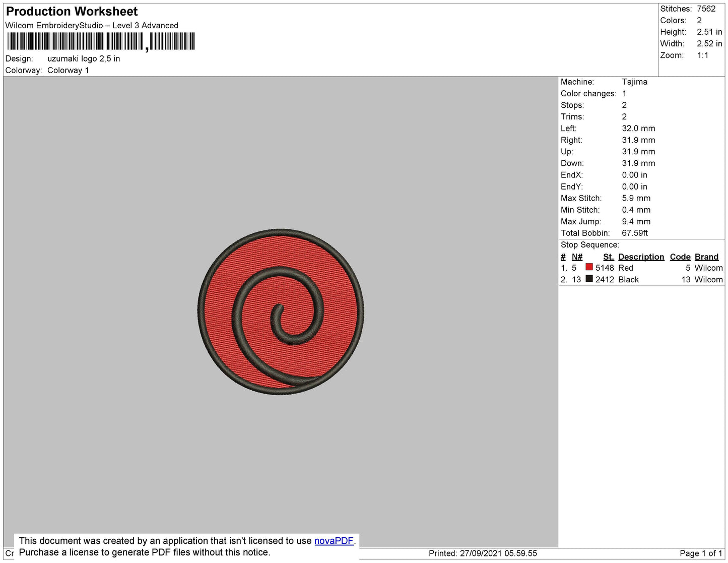Click the Description column header

(641, 257)
